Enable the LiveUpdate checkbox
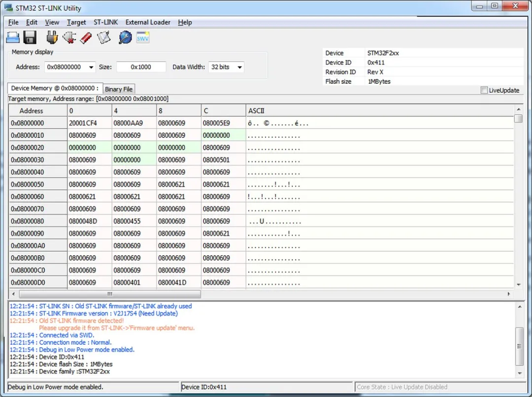Screen dimensions: 532x397 (x=484, y=90)
